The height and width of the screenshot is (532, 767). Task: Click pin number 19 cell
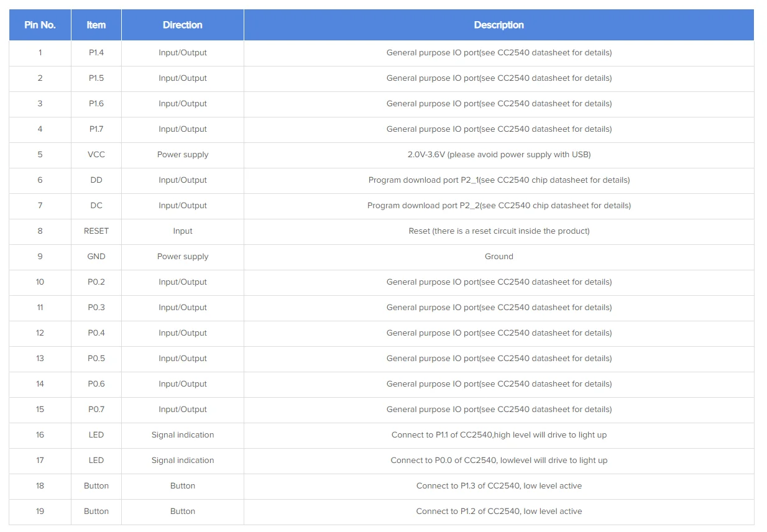coord(40,511)
